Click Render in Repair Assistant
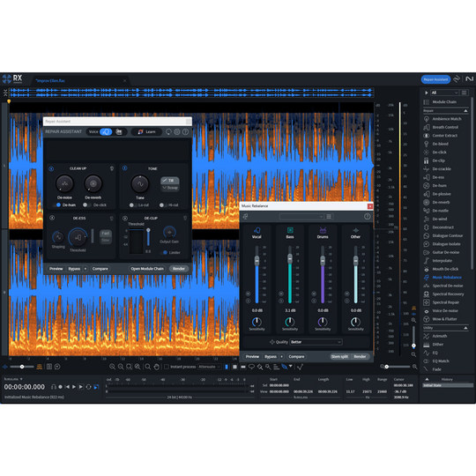 point(179,269)
